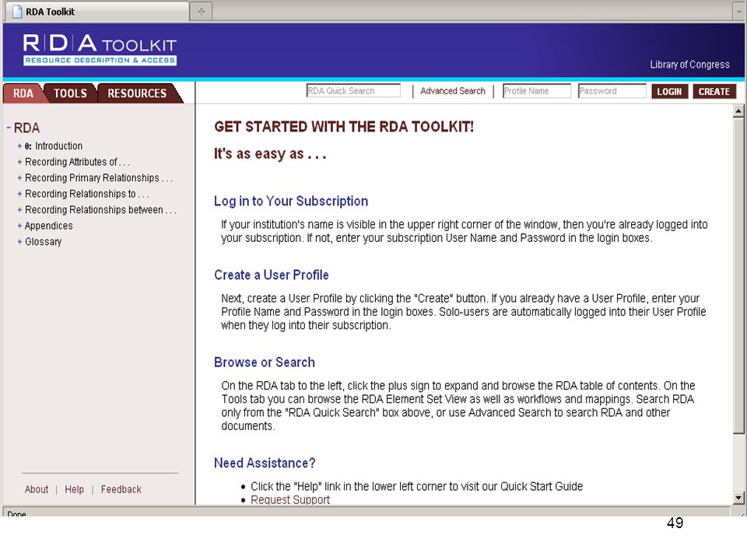Open the 0: Introduction entry
Image resolution: width=747 pixels, height=560 pixels.
tap(54, 146)
